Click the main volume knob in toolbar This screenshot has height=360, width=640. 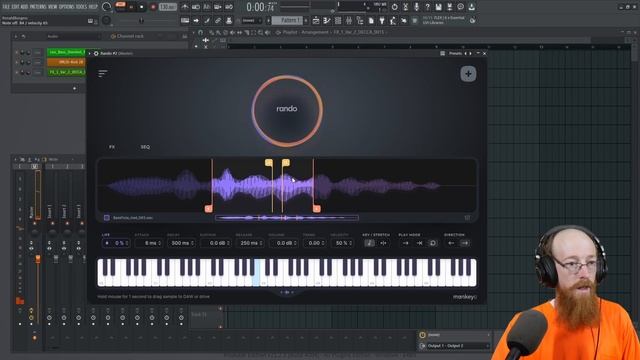tap(107, 7)
